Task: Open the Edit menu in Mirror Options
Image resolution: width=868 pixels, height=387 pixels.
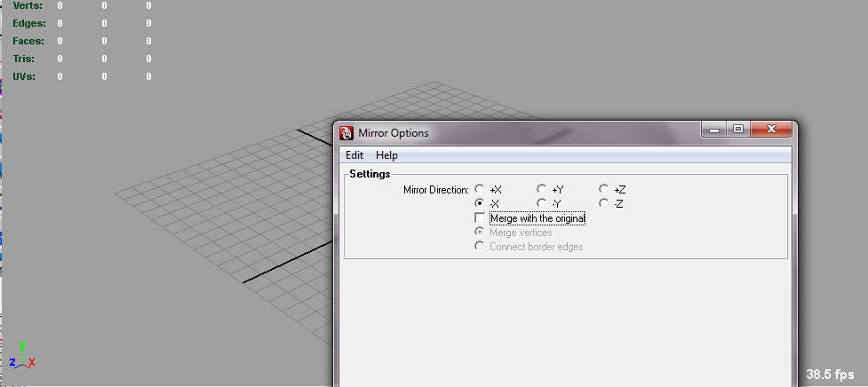Action: 354,155
